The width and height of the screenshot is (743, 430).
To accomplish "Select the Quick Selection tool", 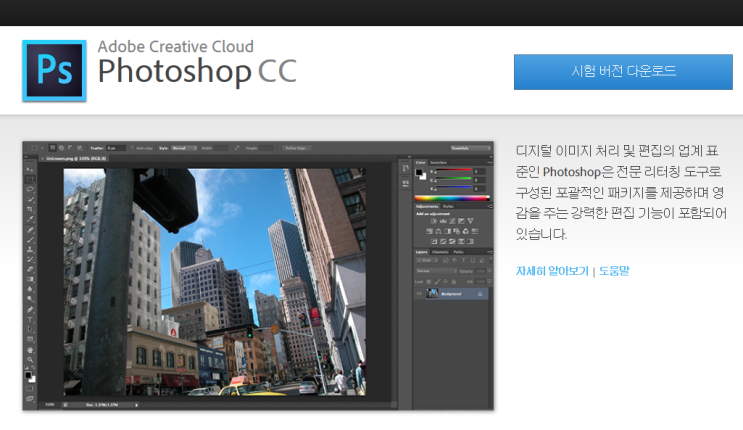I will 30,199.
